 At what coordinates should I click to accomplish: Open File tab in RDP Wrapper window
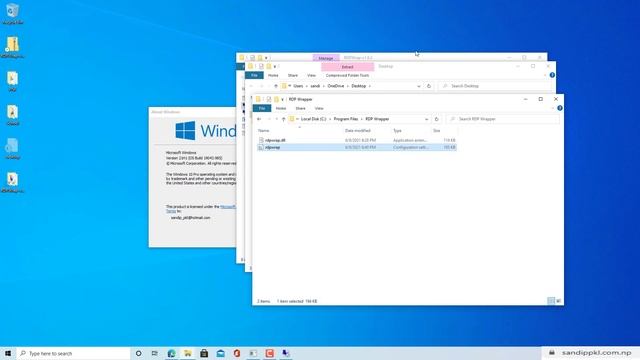tap(262, 108)
